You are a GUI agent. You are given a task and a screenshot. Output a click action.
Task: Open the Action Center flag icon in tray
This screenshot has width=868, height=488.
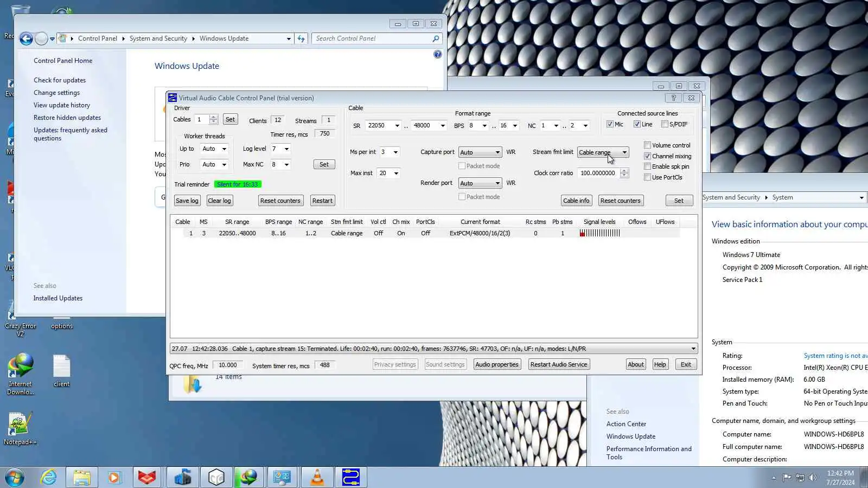coord(787,478)
